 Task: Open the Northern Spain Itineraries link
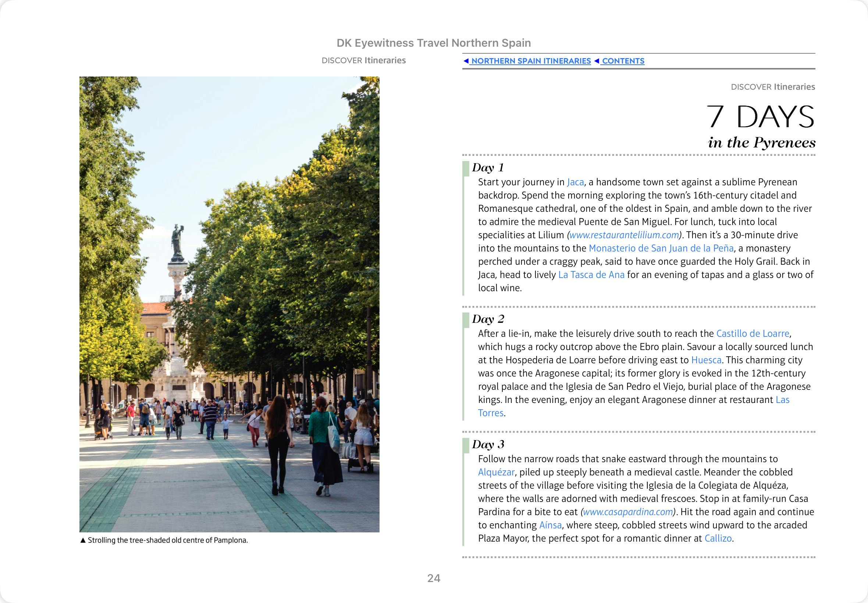click(531, 61)
